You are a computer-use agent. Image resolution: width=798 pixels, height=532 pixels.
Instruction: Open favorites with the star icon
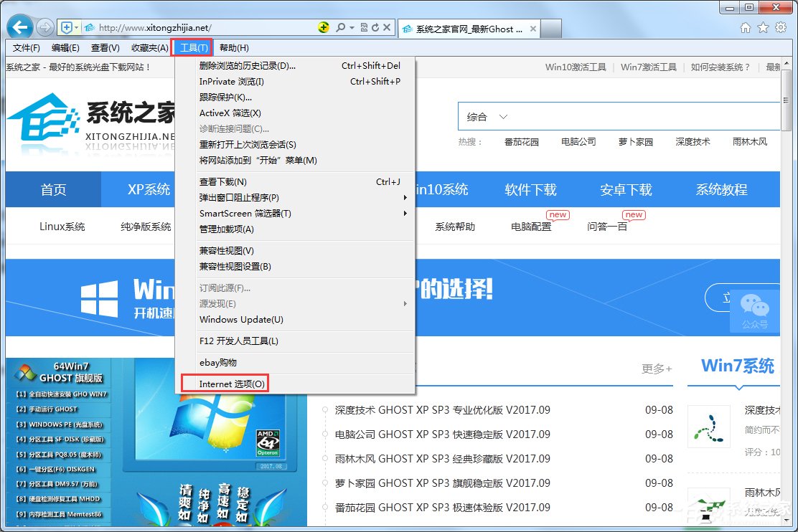click(763, 27)
